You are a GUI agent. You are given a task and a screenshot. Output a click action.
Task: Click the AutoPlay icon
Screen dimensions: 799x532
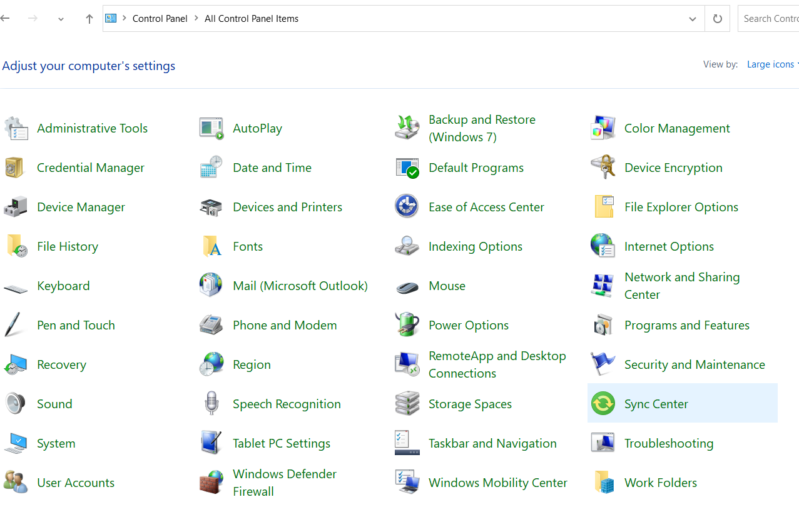tap(211, 128)
